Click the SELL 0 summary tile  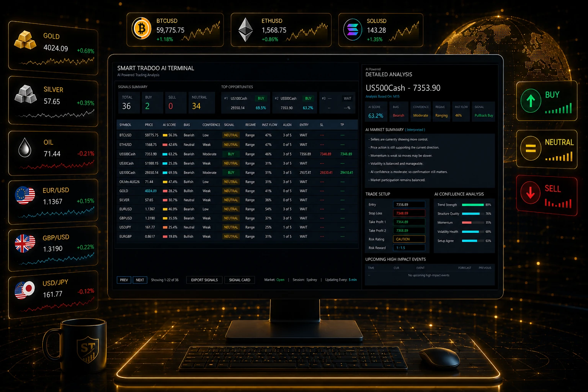point(176,103)
